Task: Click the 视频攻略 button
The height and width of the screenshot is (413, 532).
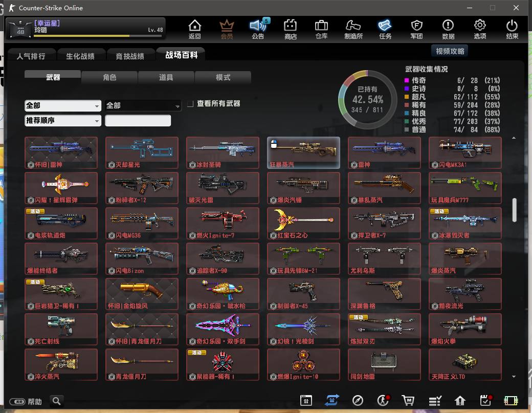Action: pos(450,51)
